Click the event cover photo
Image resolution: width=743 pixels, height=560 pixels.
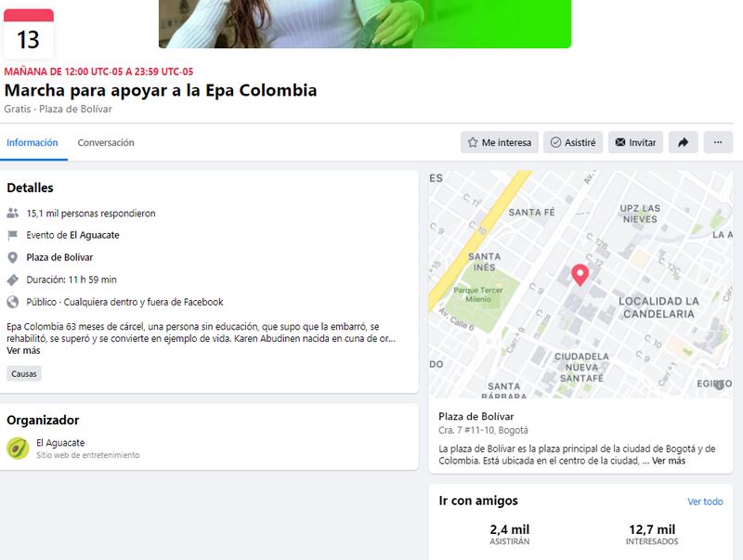tap(365, 24)
